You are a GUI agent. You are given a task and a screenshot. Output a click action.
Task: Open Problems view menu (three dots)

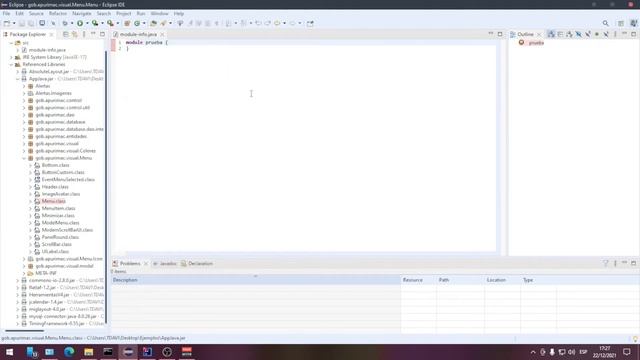click(615, 263)
